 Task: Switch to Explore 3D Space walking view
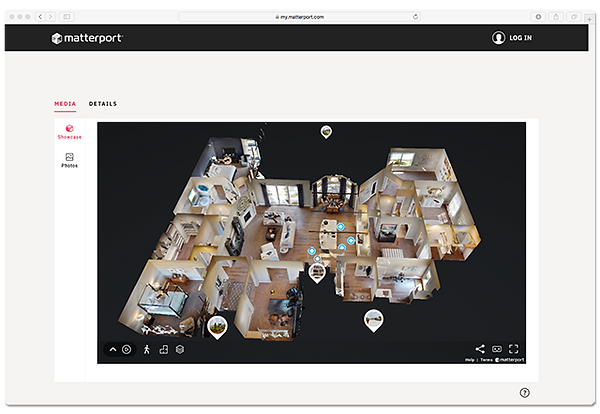click(x=147, y=349)
